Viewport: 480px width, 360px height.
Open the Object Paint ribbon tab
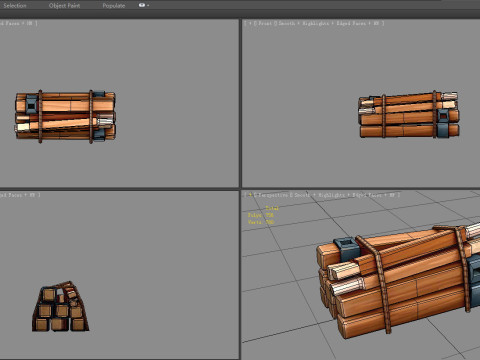click(64, 6)
